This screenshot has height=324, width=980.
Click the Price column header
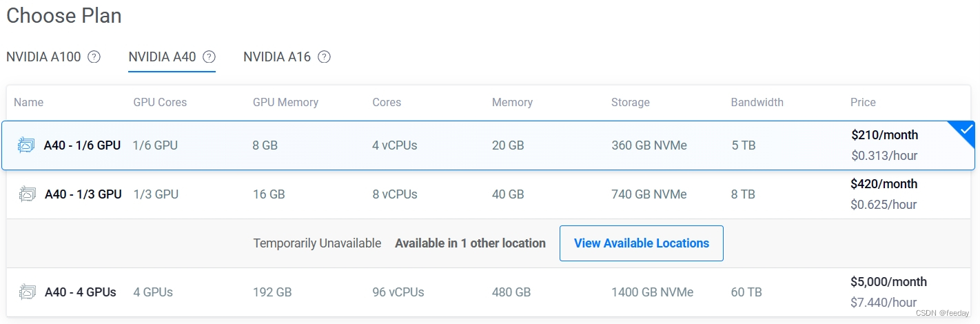[863, 102]
